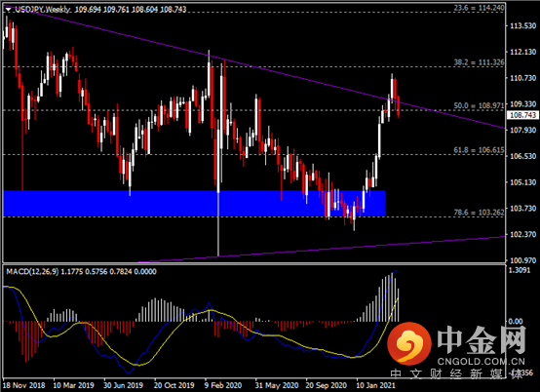540x392 pixels.
Task: Click the 30 Jun 2019 date label
Action: point(123,385)
